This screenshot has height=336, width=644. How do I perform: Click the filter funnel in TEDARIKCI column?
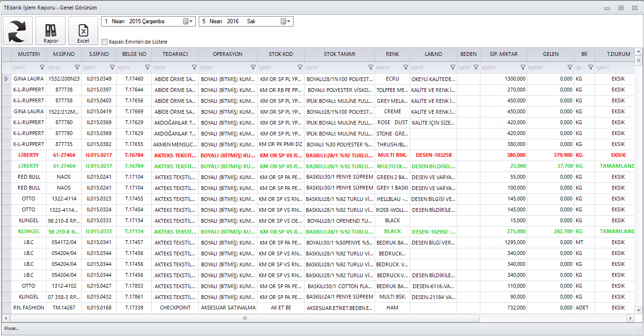tap(194, 68)
